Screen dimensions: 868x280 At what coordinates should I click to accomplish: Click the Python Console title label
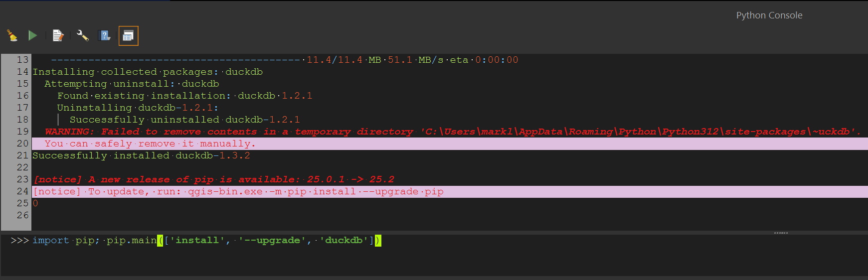coord(769,15)
